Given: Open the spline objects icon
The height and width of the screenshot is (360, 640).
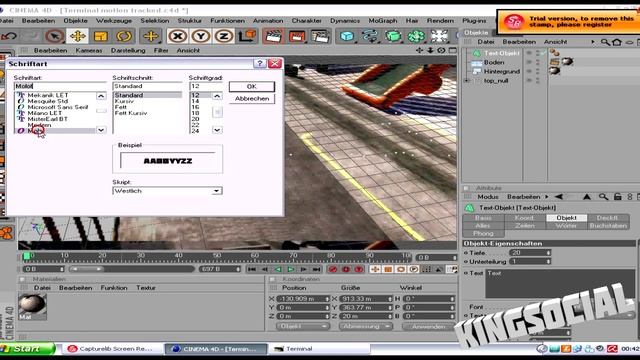Looking at the screenshot, I should (370, 36).
